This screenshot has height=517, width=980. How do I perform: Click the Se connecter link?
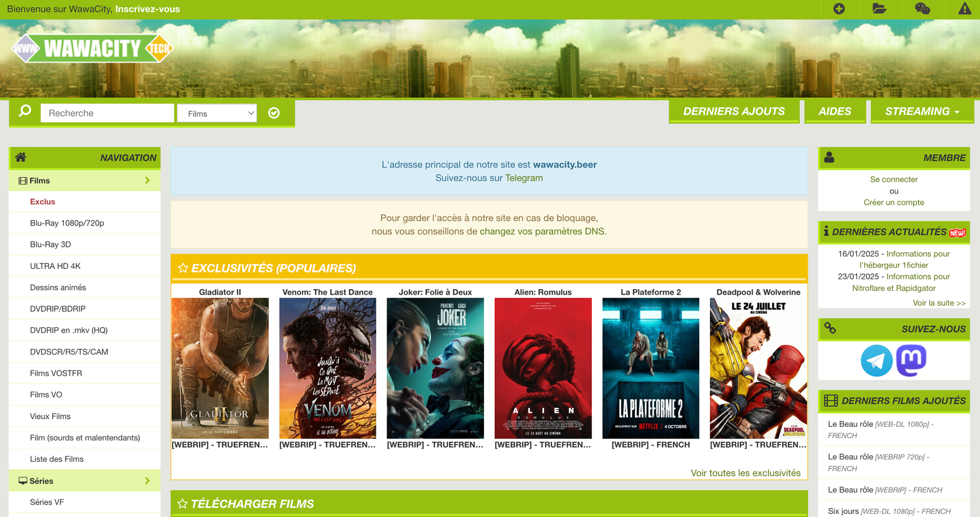894,179
